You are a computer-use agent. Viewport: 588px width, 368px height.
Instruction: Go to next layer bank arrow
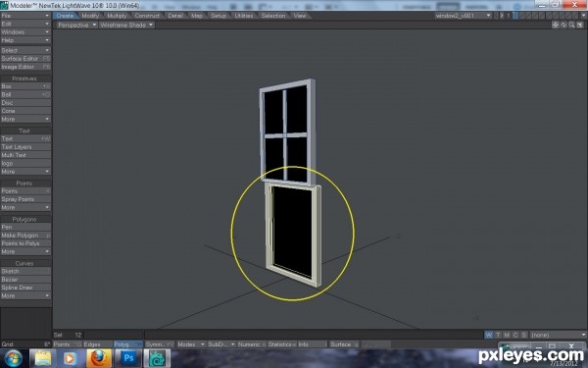coord(502,16)
